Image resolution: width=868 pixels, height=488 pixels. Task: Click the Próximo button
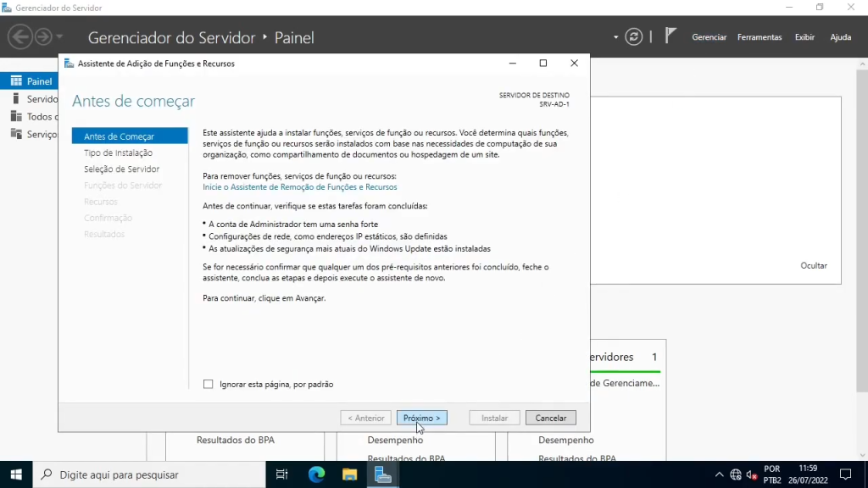tap(422, 418)
